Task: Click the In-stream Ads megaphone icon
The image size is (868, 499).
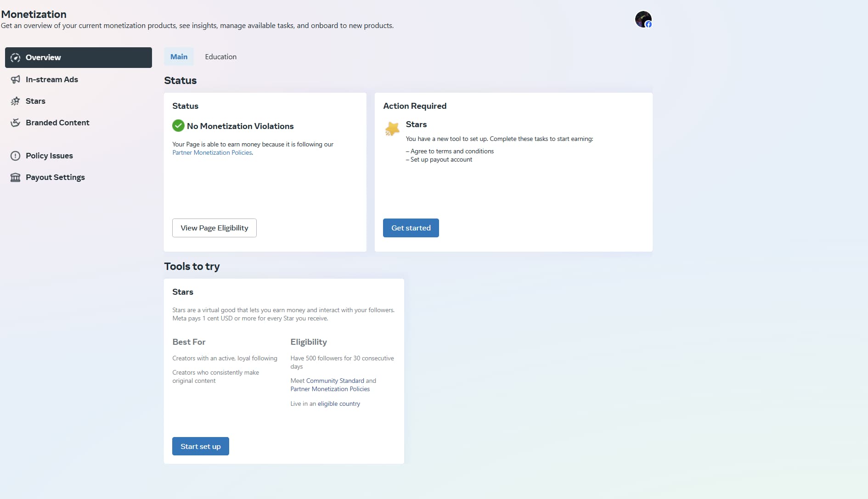Action: (15, 79)
